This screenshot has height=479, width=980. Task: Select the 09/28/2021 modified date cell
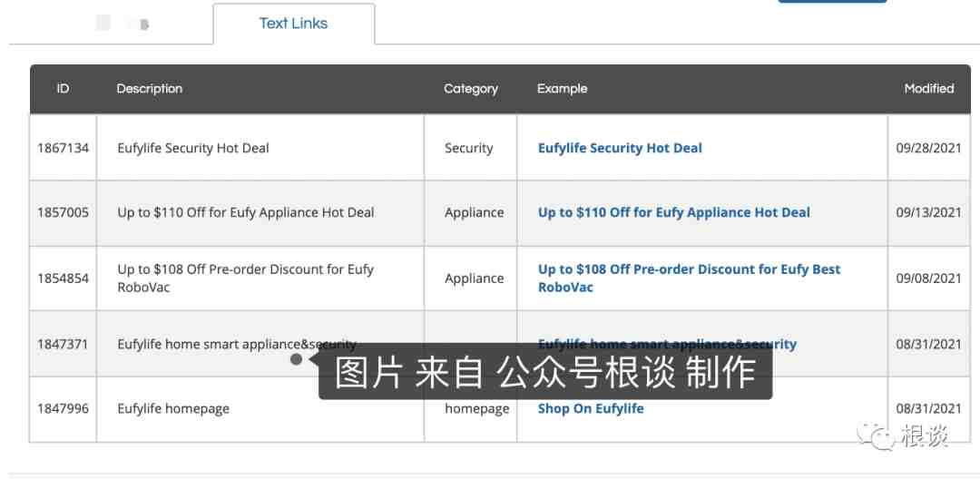(928, 148)
